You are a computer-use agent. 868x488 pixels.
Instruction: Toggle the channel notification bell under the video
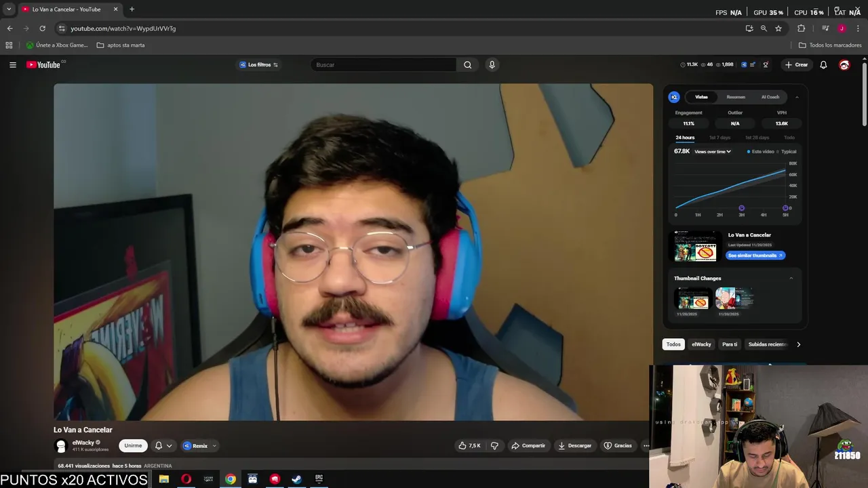pyautogui.click(x=159, y=445)
